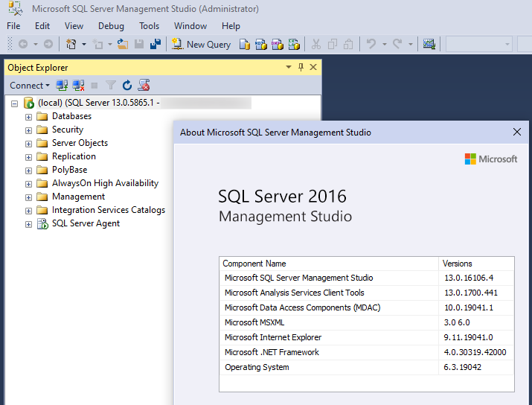Open the Debug menu
Image resolution: width=532 pixels, height=405 pixels.
pos(111,26)
